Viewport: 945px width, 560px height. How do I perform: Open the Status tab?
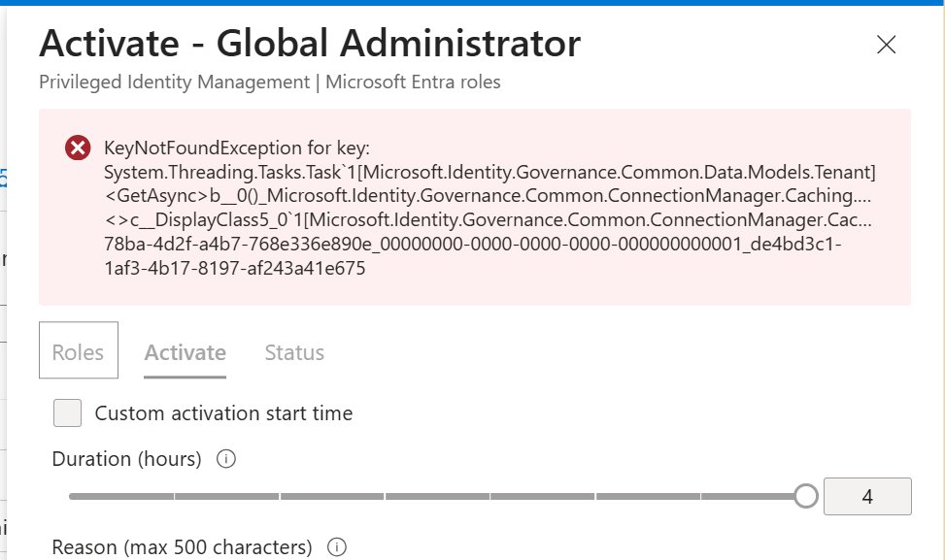(x=294, y=352)
